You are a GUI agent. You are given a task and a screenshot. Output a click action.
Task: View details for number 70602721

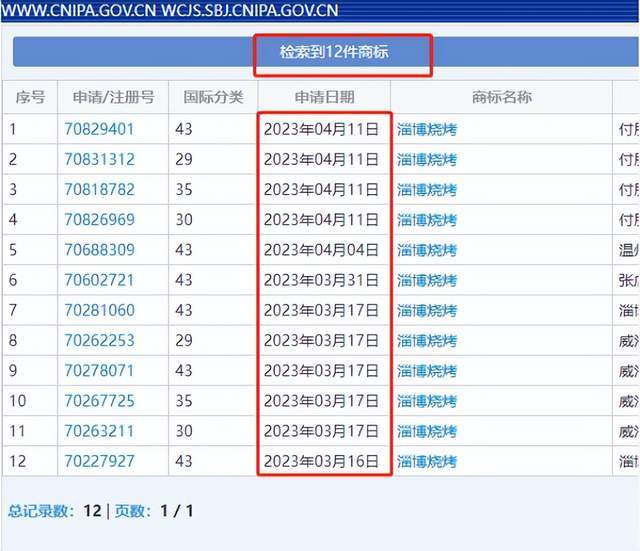tap(99, 280)
